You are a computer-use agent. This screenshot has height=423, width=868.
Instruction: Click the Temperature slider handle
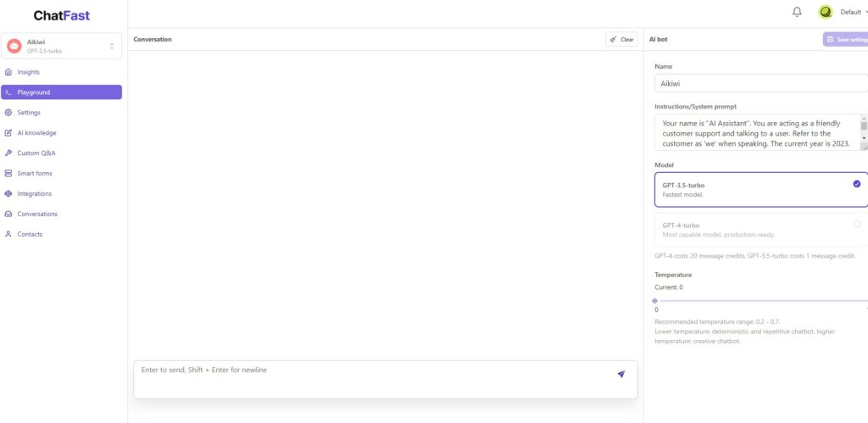pyautogui.click(x=655, y=301)
